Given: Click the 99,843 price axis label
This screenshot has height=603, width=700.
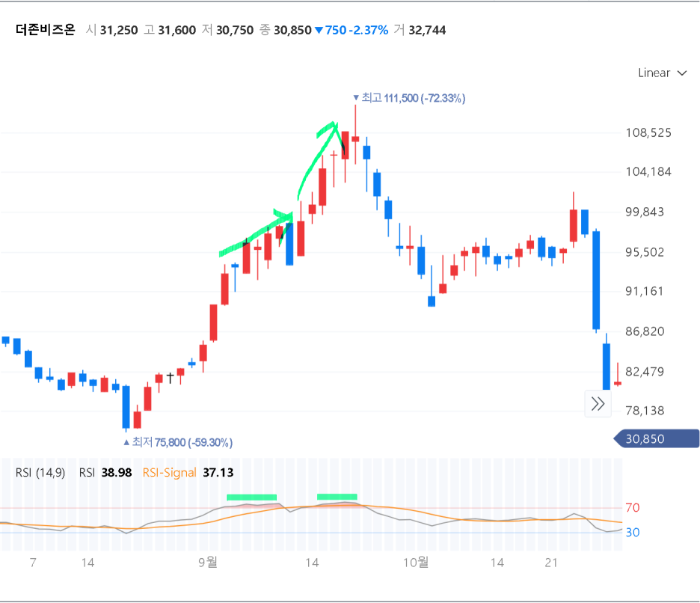Looking at the screenshot, I should point(645,212).
